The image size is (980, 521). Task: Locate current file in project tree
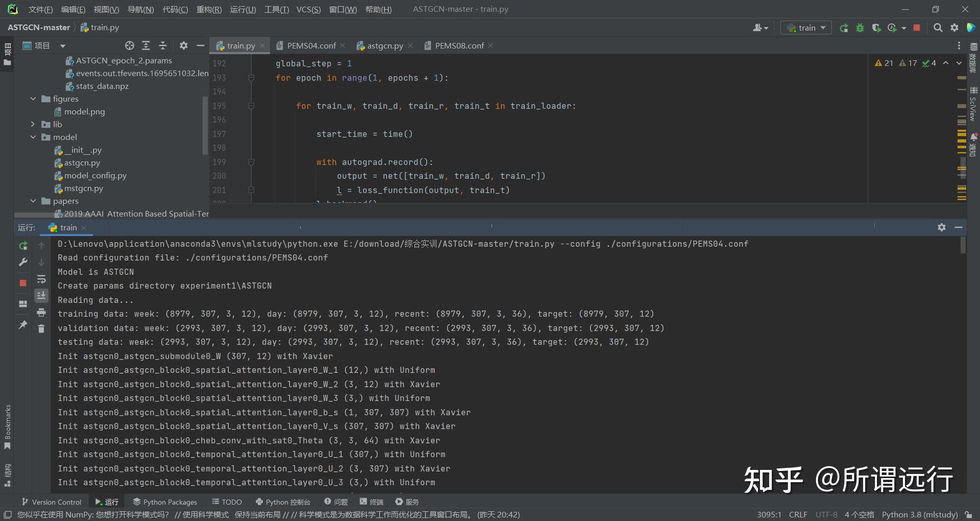click(130, 46)
